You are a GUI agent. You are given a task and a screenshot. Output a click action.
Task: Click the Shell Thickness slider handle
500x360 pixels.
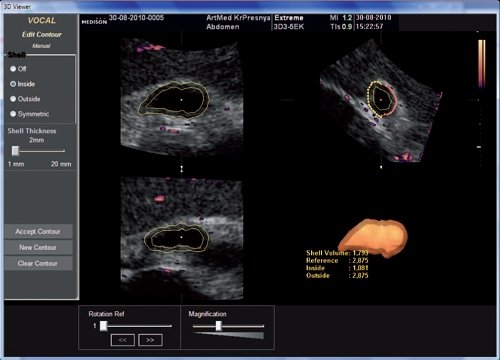coord(15,151)
